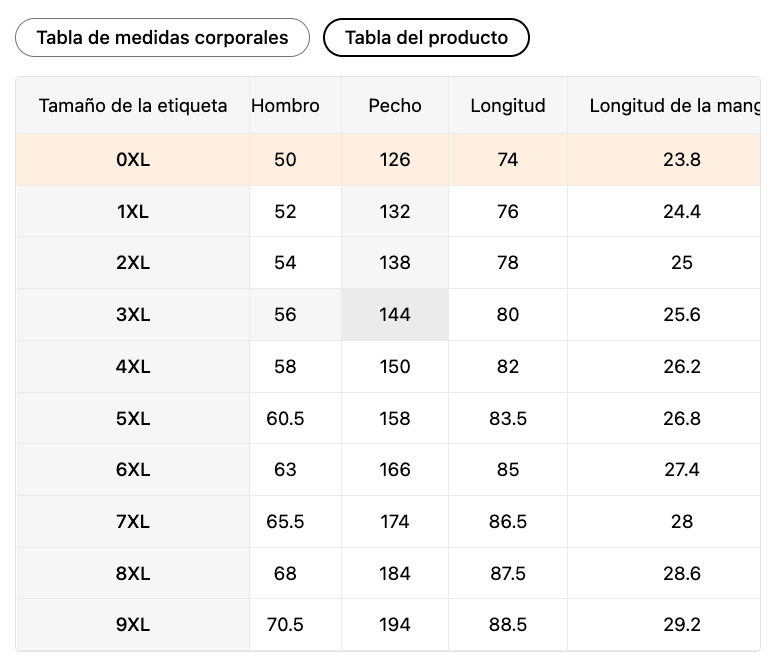Click the 1XL size label
The image size is (776, 668).
tap(133, 211)
